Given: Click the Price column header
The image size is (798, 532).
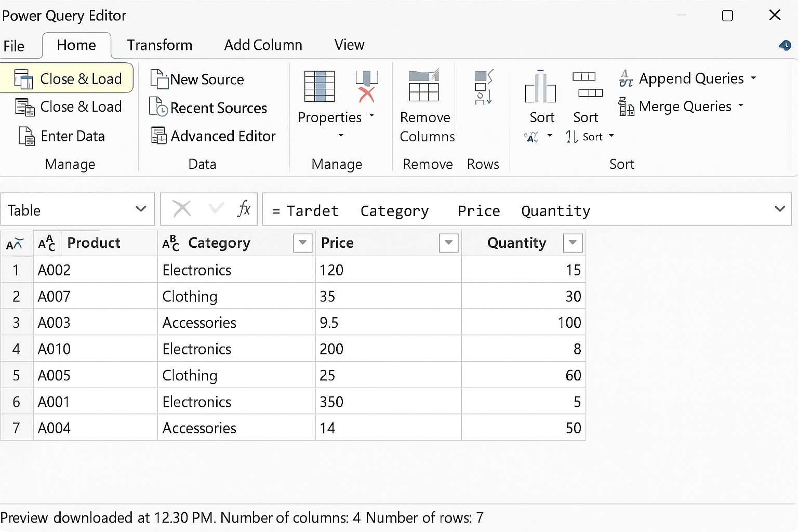Looking at the screenshot, I should tap(337, 243).
